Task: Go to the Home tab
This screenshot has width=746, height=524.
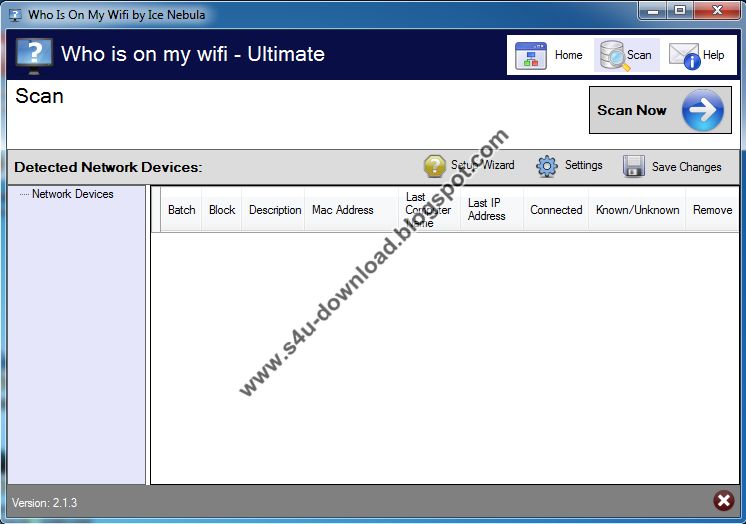Action: pyautogui.click(x=569, y=55)
